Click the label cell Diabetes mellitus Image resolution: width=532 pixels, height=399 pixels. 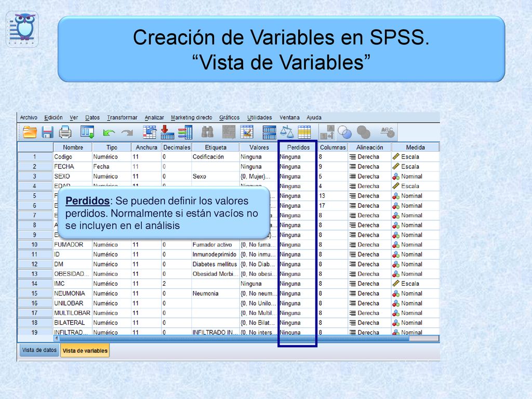click(x=216, y=264)
